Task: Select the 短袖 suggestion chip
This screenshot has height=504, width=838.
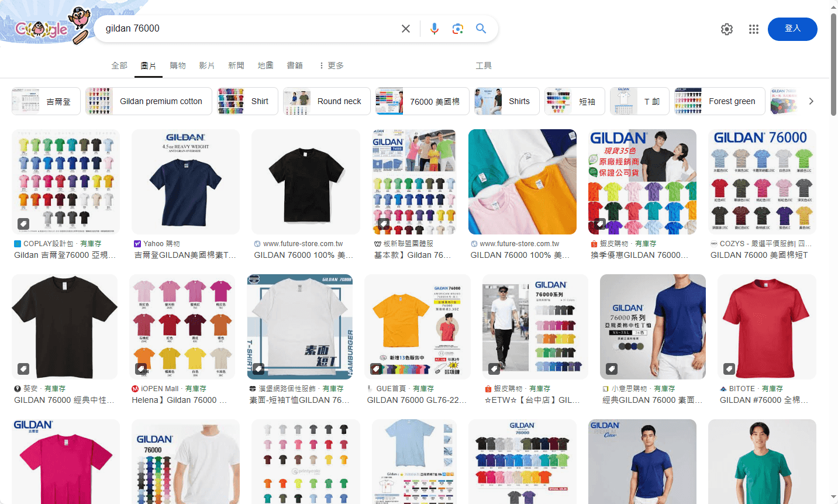Action: [x=575, y=101]
